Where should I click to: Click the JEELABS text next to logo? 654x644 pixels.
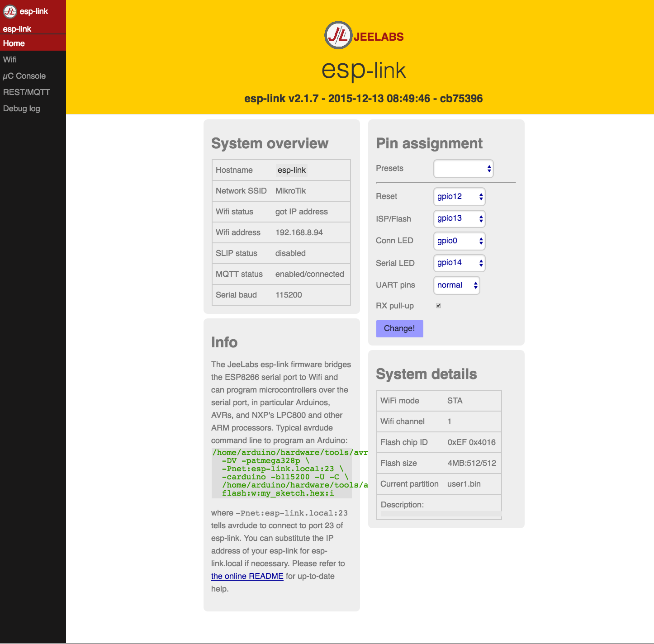pyautogui.click(x=379, y=37)
